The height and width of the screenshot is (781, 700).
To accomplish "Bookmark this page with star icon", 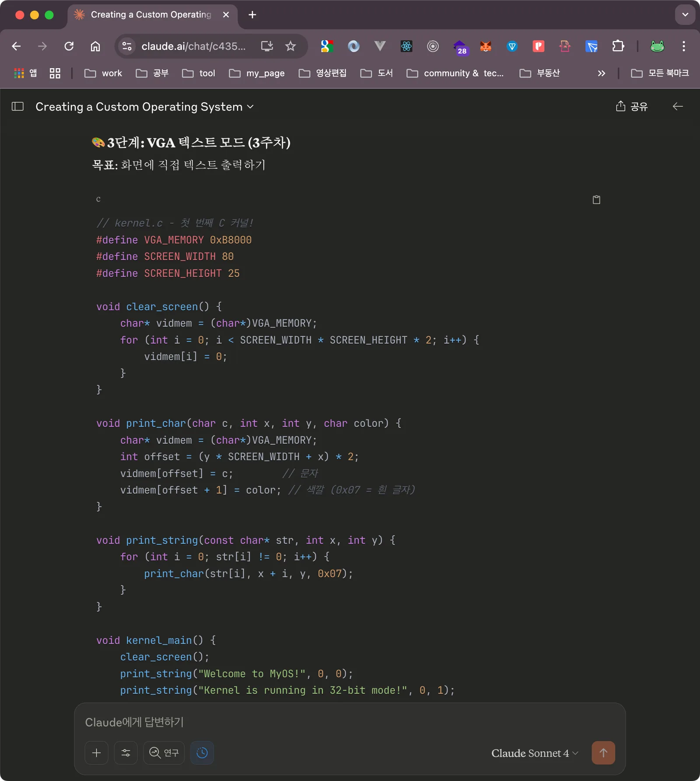I will click(290, 46).
